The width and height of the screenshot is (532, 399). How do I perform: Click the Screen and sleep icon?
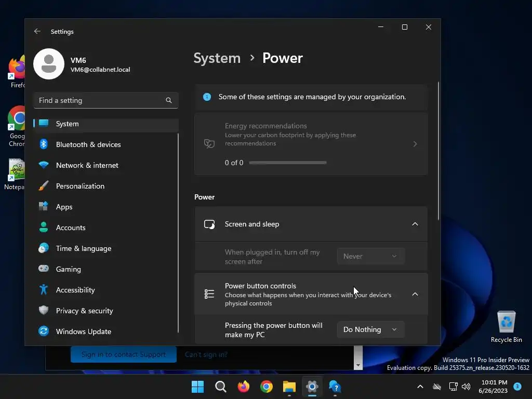[209, 224]
